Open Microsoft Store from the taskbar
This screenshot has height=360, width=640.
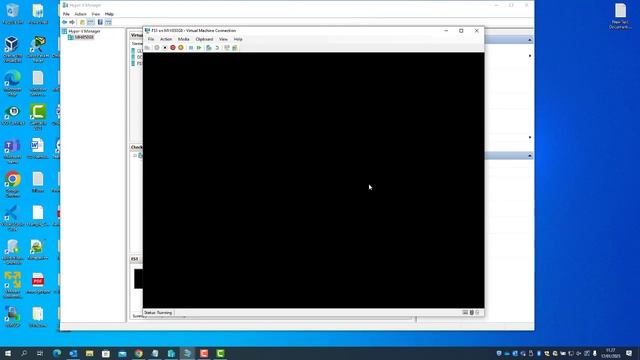pyautogui.click(x=106, y=353)
